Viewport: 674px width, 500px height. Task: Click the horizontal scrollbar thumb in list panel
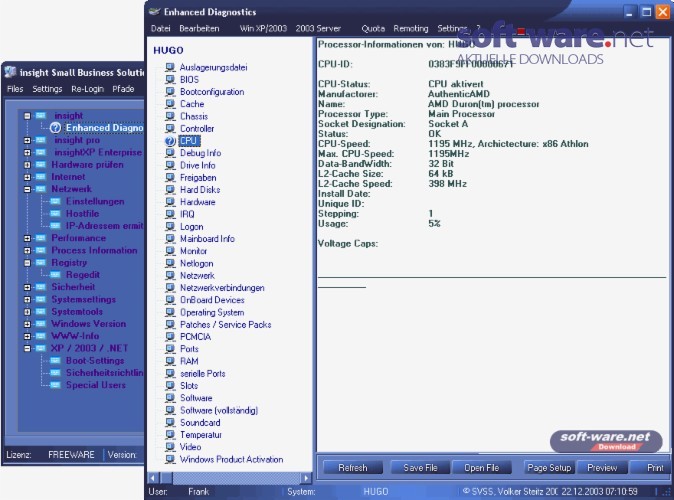point(167,478)
